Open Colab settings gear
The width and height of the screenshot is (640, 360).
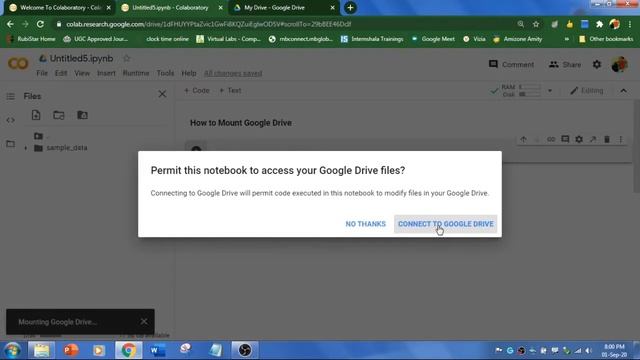[x=597, y=64]
